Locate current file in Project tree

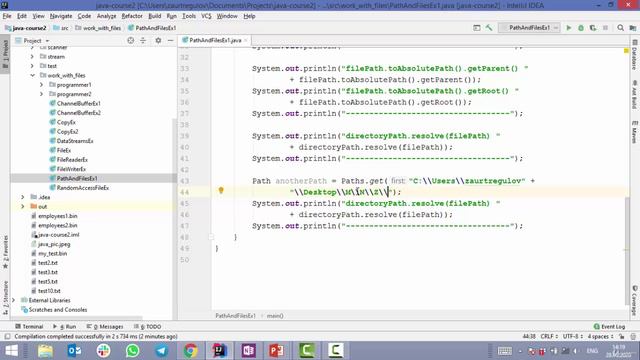pos(131,40)
